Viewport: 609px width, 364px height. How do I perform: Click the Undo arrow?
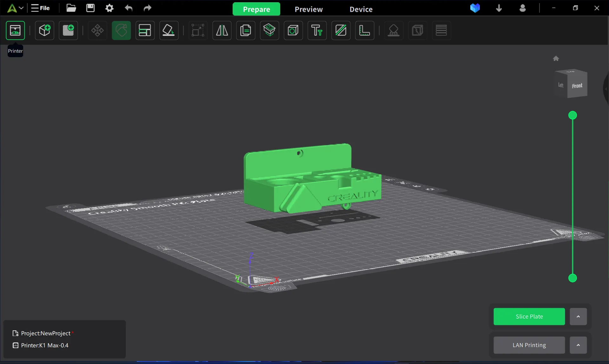coord(129,8)
